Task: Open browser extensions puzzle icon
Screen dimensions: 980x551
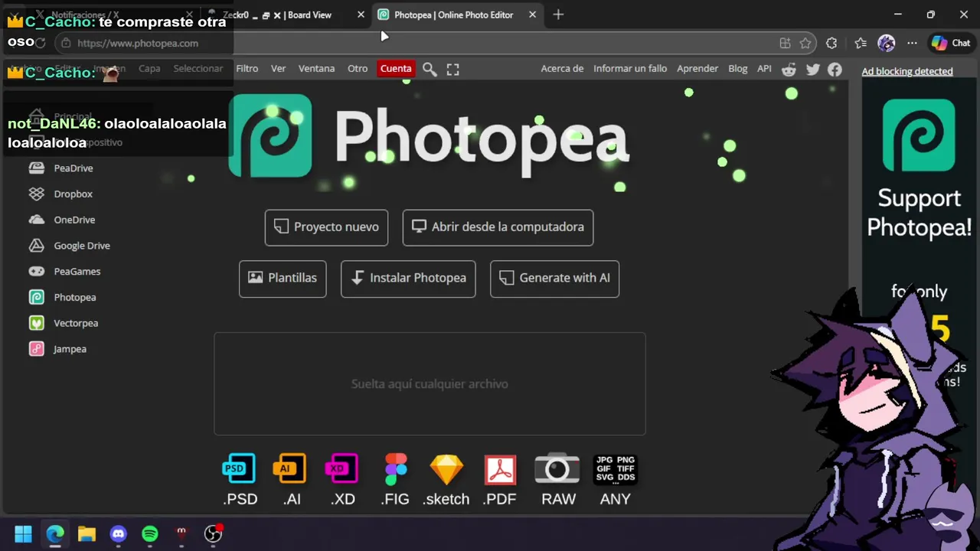Action: (x=831, y=44)
